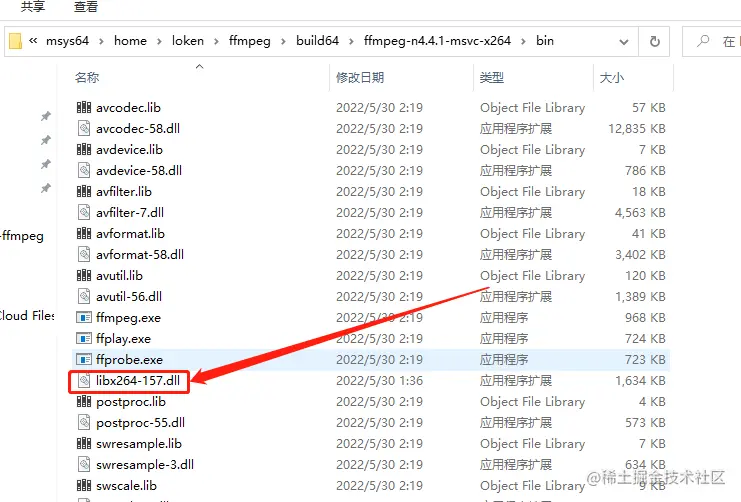Sort files by 名称 column
The width and height of the screenshot is (741, 502).
(87, 78)
